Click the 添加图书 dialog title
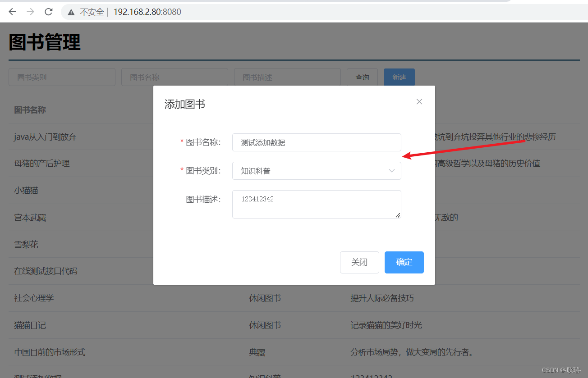Screen dimensions: 588x378 185,105
